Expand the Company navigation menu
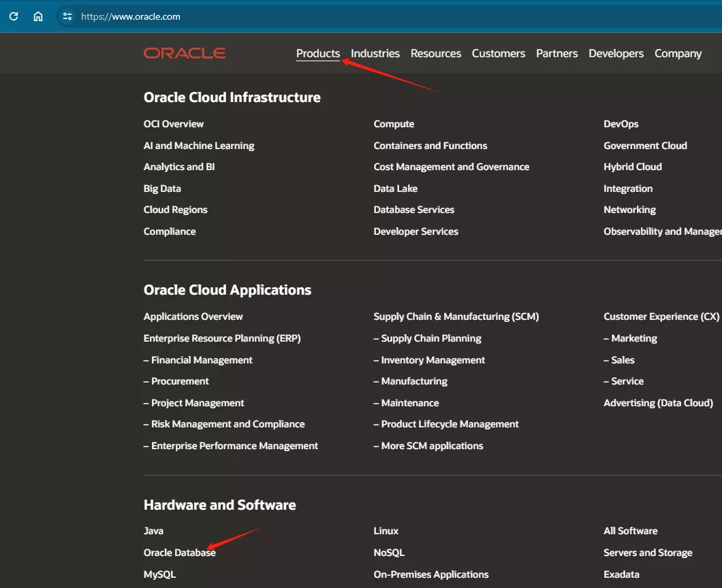Screen dimensions: 722x588 pos(678,53)
